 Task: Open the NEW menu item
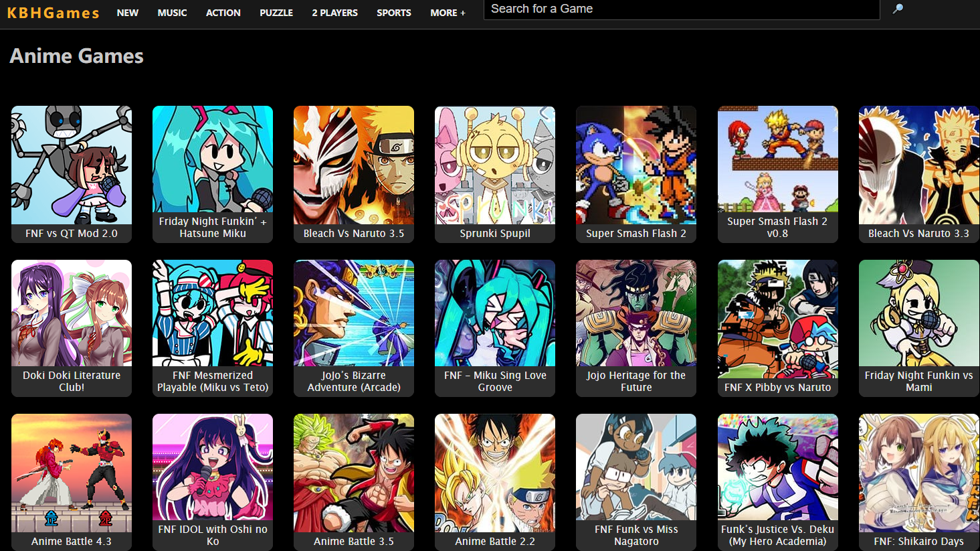(x=127, y=13)
